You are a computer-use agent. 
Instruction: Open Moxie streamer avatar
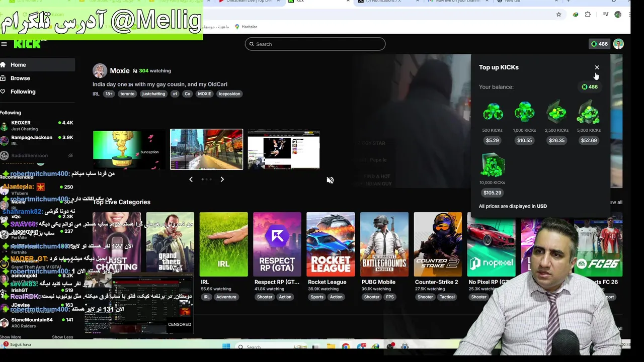tap(100, 71)
